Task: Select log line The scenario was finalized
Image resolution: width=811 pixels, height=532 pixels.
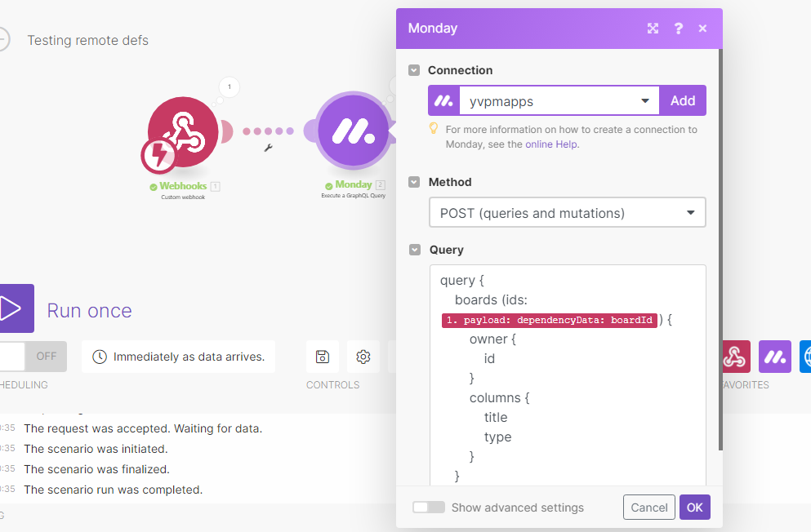Action: click(96, 469)
